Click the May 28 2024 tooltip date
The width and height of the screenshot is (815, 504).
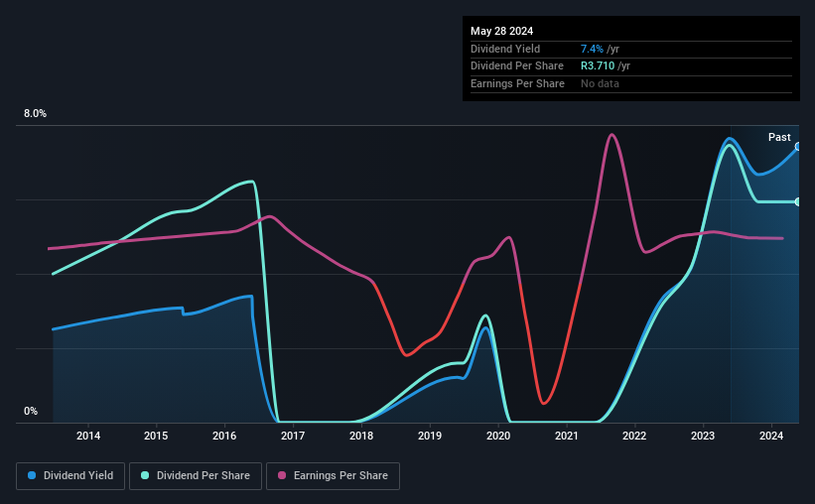(501, 31)
